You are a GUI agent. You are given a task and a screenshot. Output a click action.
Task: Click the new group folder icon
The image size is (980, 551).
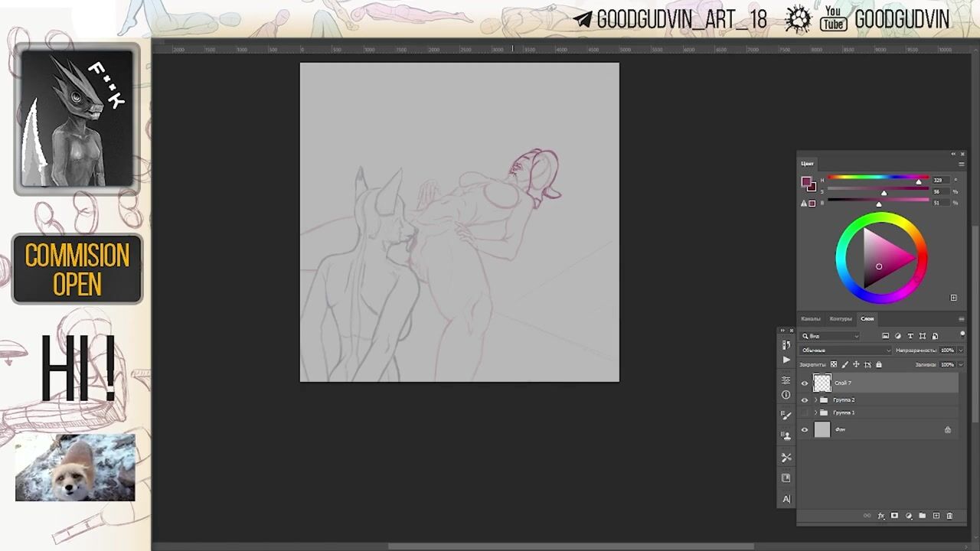(x=922, y=516)
